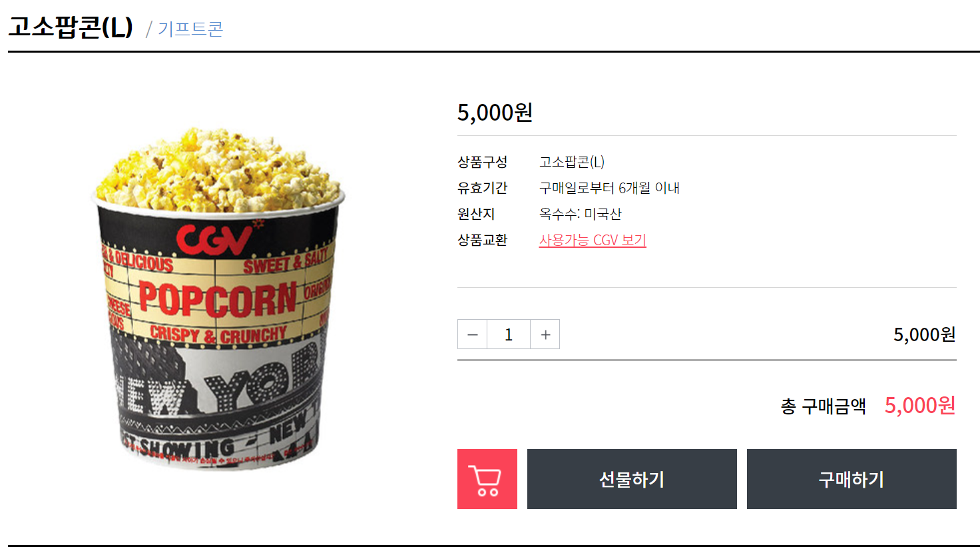This screenshot has height=555, width=980.
Task: Click the 기프트콘 category breadcrumb
Action: click(190, 29)
